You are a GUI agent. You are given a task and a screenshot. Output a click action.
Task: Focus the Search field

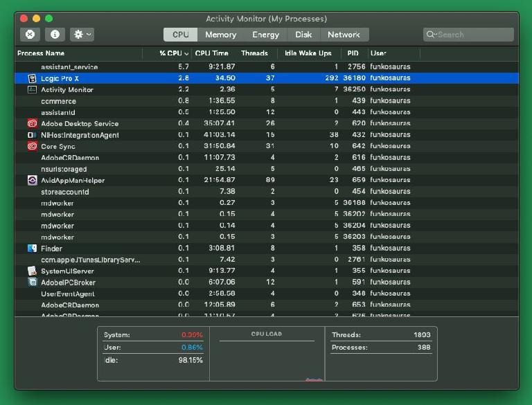point(468,34)
